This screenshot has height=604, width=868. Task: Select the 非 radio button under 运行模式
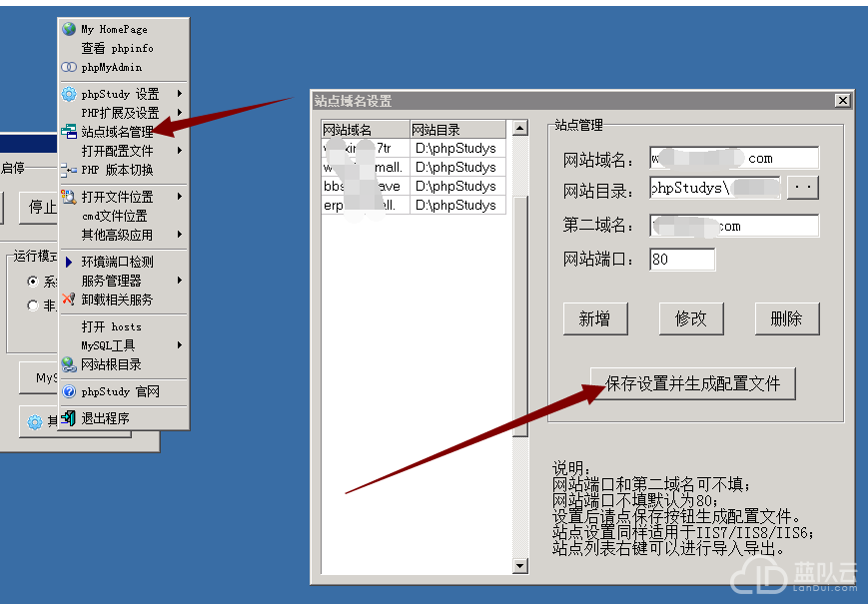pyautogui.click(x=33, y=305)
